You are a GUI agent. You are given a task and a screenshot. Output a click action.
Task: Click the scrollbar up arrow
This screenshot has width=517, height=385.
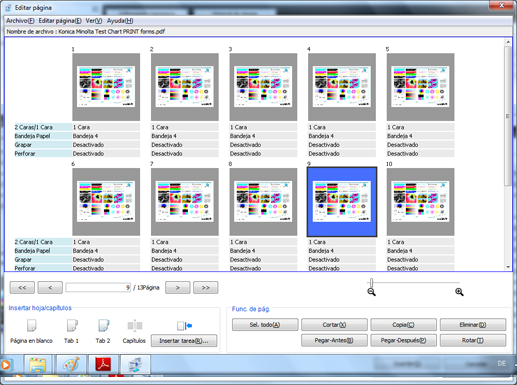coord(508,42)
